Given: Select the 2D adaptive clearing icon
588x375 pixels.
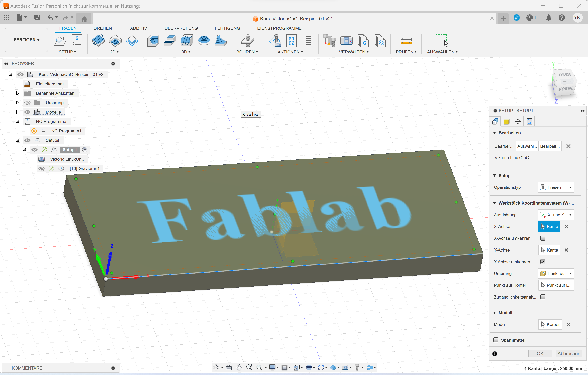Looking at the screenshot, I should (98, 41).
